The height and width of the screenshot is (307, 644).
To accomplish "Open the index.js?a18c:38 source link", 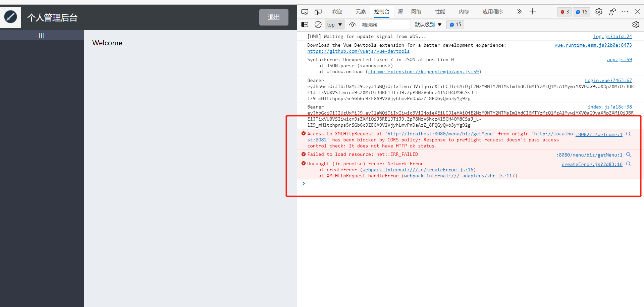I will (x=610, y=107).
